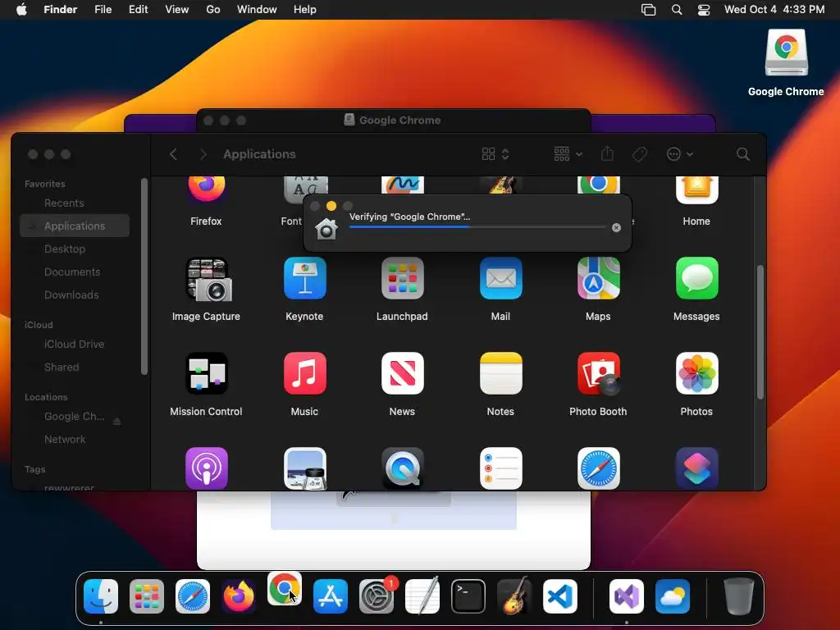The height and width of the screenshot is (630, 840).
Task: Open the Keynote app icon
Action: point(305,278)
